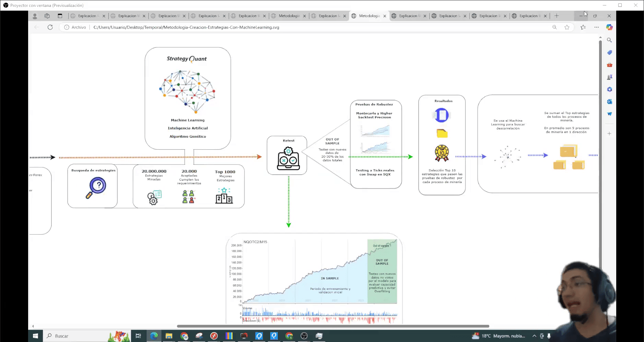
Task: Open a new tab with plus button
Action: coord(557,16)
